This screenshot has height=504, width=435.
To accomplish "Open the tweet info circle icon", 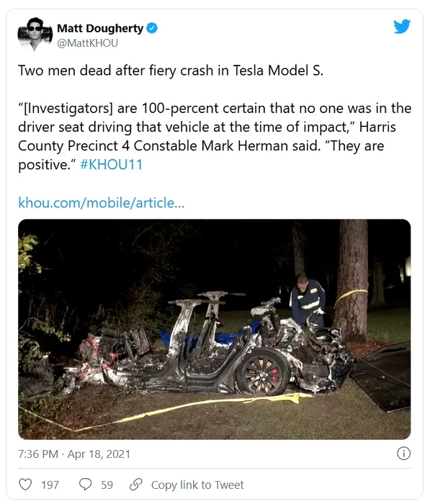I will [x=404, y=454].
